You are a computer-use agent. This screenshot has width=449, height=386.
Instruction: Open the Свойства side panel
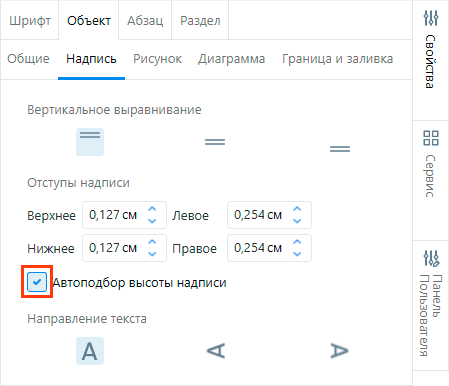point(431,60)
